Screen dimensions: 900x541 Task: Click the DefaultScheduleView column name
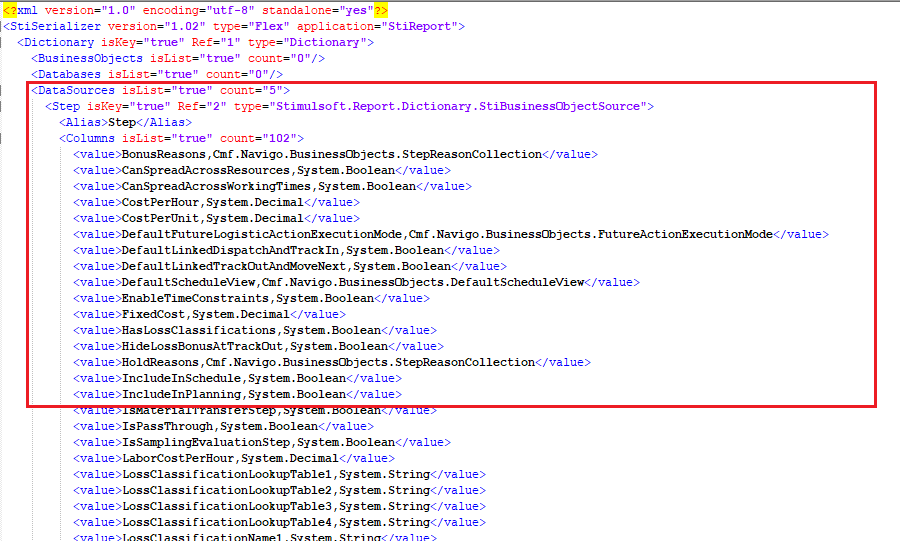(188, 283)
